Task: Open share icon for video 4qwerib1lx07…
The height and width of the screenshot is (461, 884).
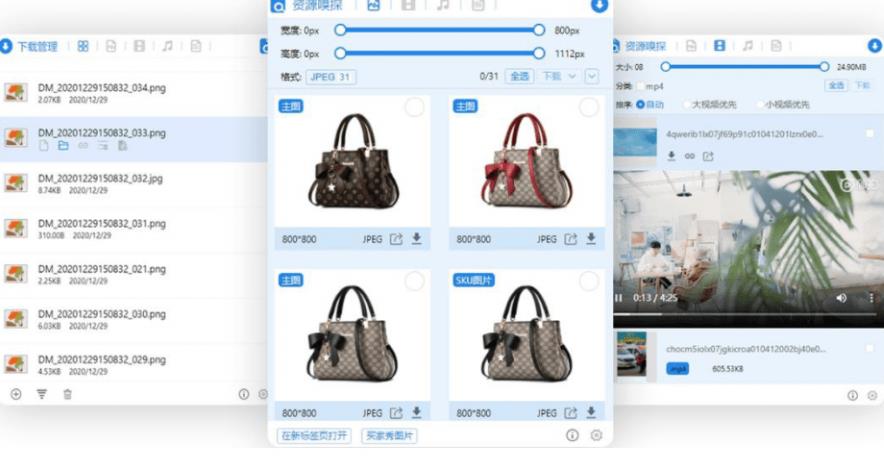Action: 708,156
